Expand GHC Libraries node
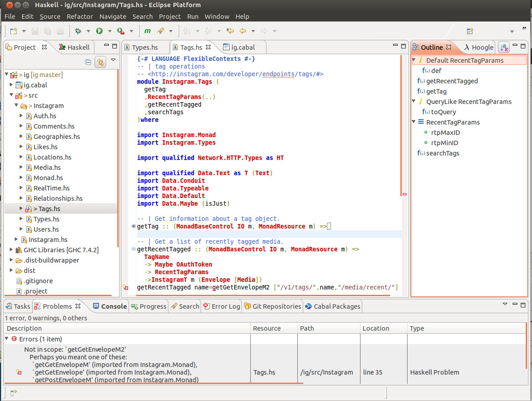 (11, 250)
